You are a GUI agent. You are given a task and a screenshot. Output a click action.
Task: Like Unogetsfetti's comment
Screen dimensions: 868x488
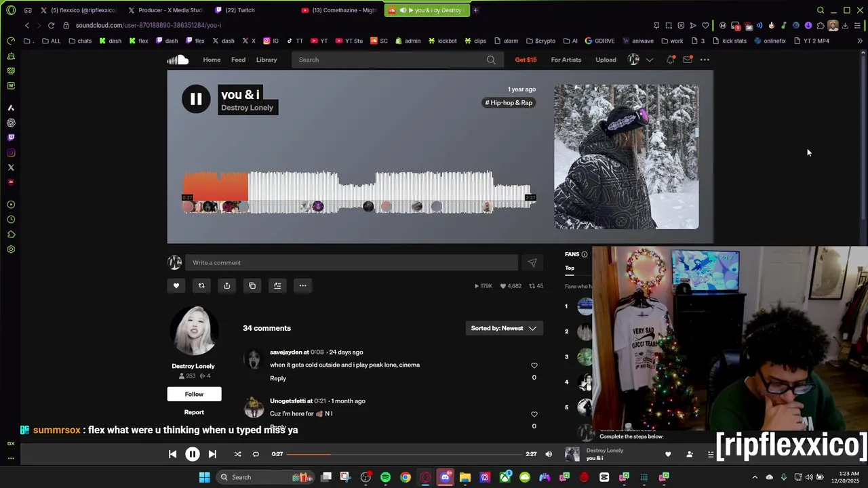[x=534, y=414]
